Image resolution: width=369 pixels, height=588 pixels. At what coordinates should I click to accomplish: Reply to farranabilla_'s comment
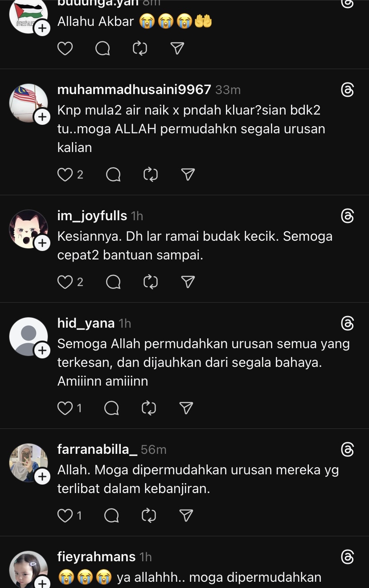[x=111, y=516]
